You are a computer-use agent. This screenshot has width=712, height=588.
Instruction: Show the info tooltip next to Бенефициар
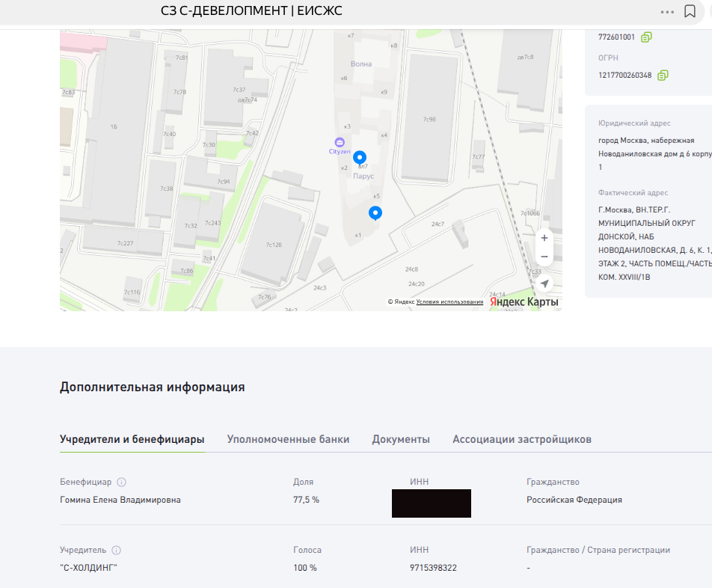click(x=122, y=483)
